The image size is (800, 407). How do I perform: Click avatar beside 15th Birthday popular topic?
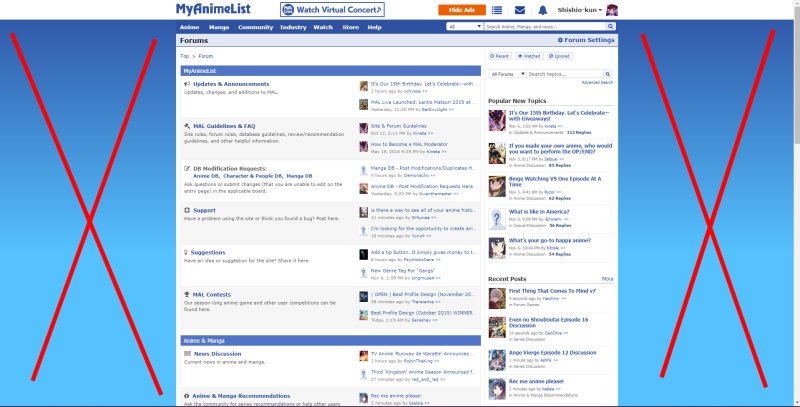coord(497,120)
